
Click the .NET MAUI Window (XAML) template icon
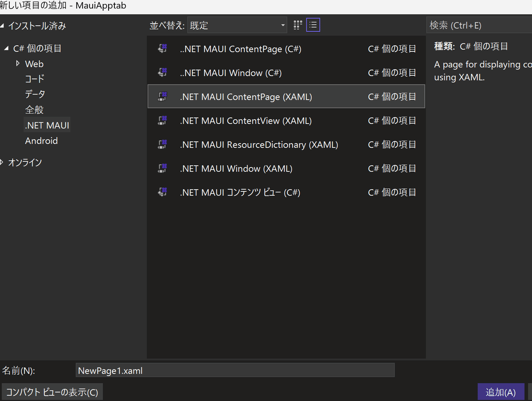163,168
